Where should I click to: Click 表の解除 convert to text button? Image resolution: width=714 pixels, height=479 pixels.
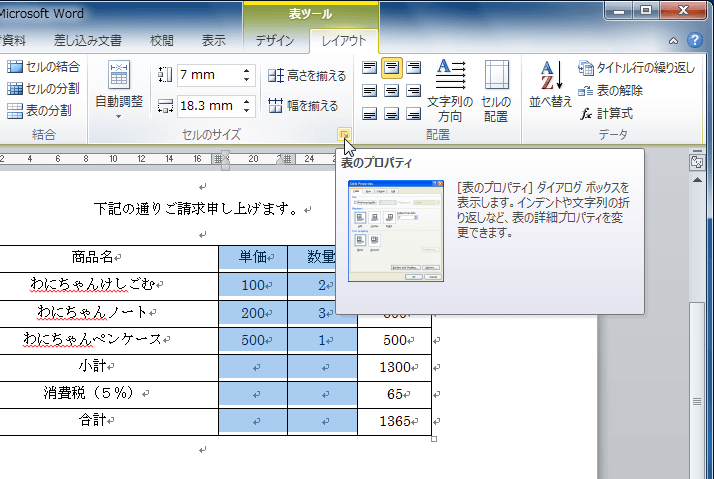tap(610, 91)
